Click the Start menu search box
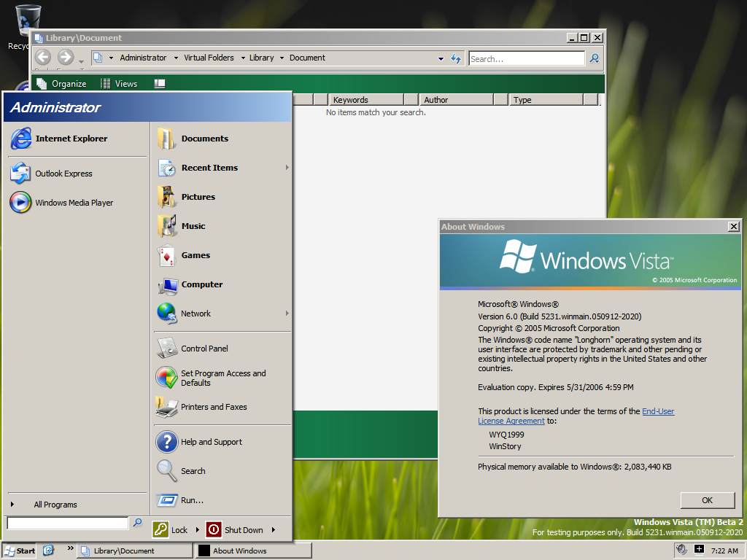Image resolution: width=747 pixels, height=560 pixels. (67, 523)
